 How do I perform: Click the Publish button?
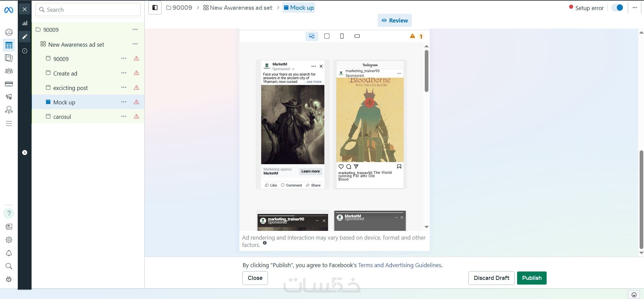point(532,278)
